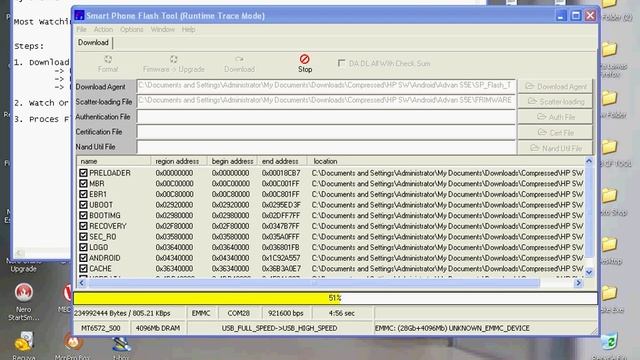Viewport: 640px width, 360px height.
Task: Click Bytes / KBps transfer rate status text
Action: (x=122, y=313)
